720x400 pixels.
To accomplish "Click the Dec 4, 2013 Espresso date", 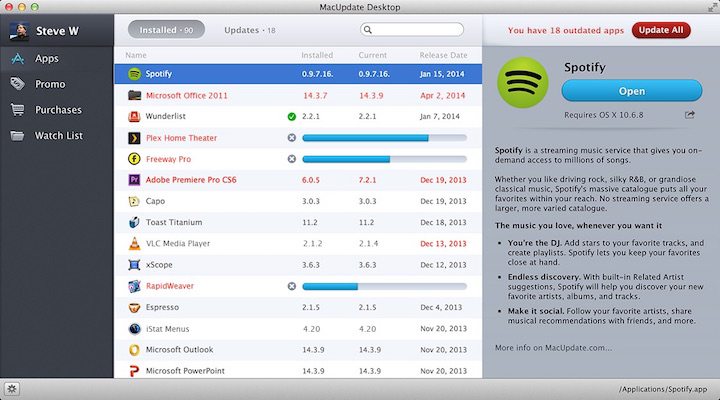I will (x=441, y=307).
